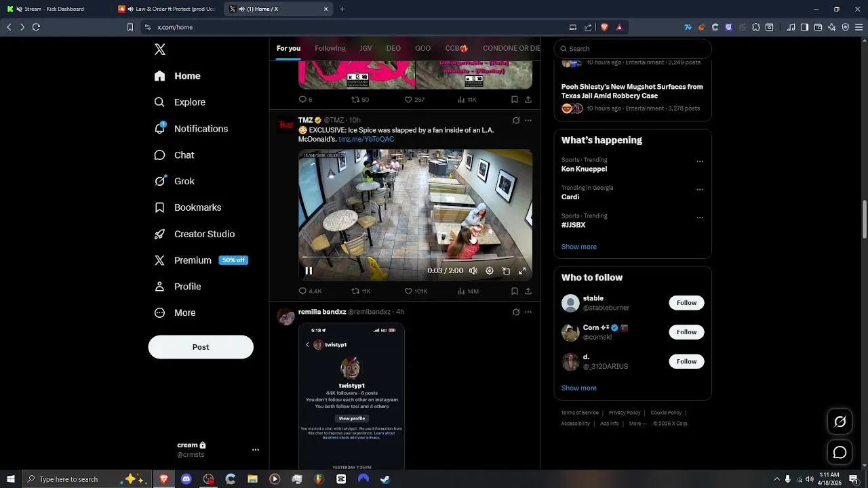Open #JJSBX trend options dots
Viewport: 868px width, 488px height.
tap(700, 218)
